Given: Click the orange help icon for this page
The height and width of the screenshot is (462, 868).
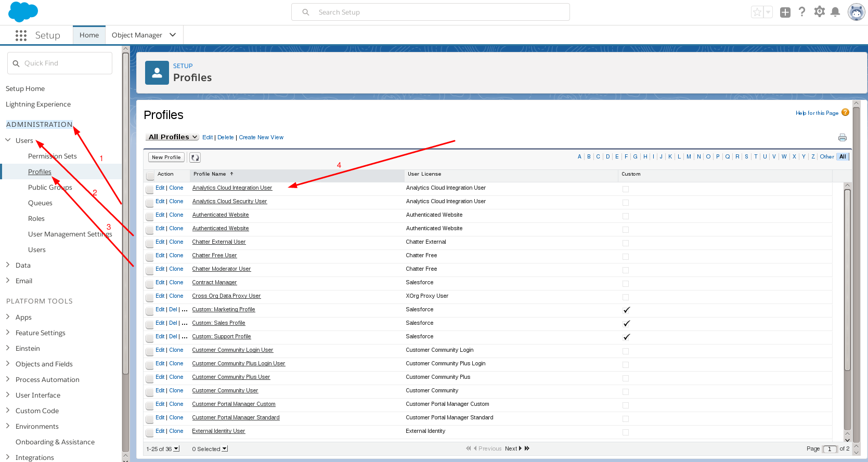Looking at the screenshot, I should [x=845, y=112].
